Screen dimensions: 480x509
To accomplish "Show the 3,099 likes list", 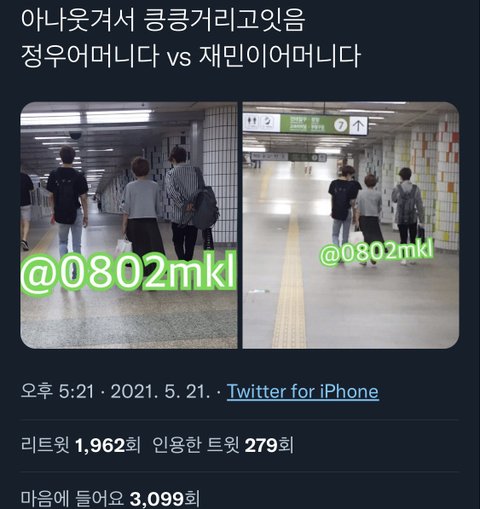I will click(x=110, y=498).
